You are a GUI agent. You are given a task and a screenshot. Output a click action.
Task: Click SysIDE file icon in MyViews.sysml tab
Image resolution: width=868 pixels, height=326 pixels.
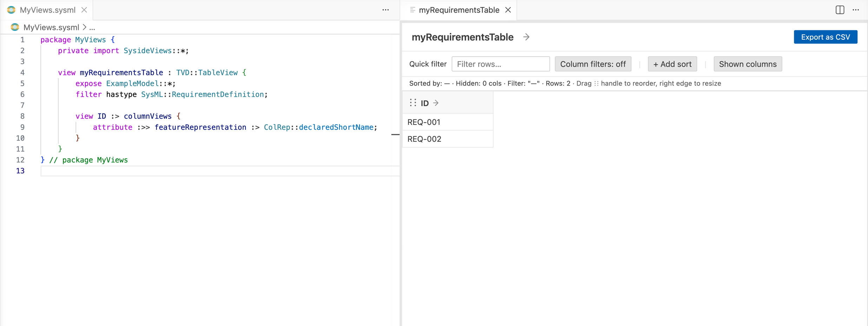[x=11, y=10]
